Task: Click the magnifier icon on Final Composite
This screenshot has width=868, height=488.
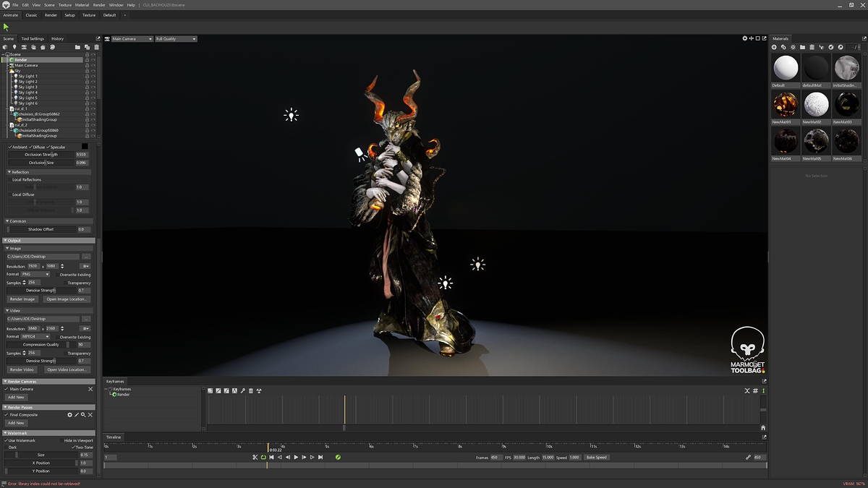Action: click(x=83, y=415)
